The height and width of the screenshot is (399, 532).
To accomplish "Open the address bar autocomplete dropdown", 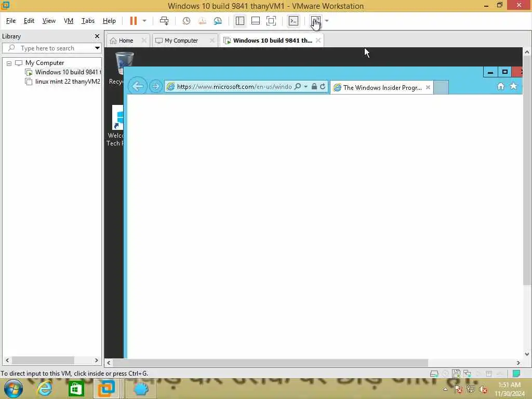I will [x=305, y=87].
